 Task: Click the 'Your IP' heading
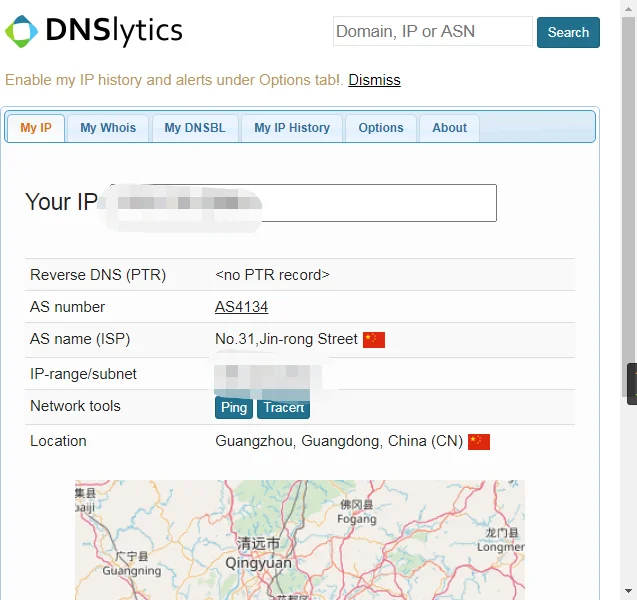point(61,202)
